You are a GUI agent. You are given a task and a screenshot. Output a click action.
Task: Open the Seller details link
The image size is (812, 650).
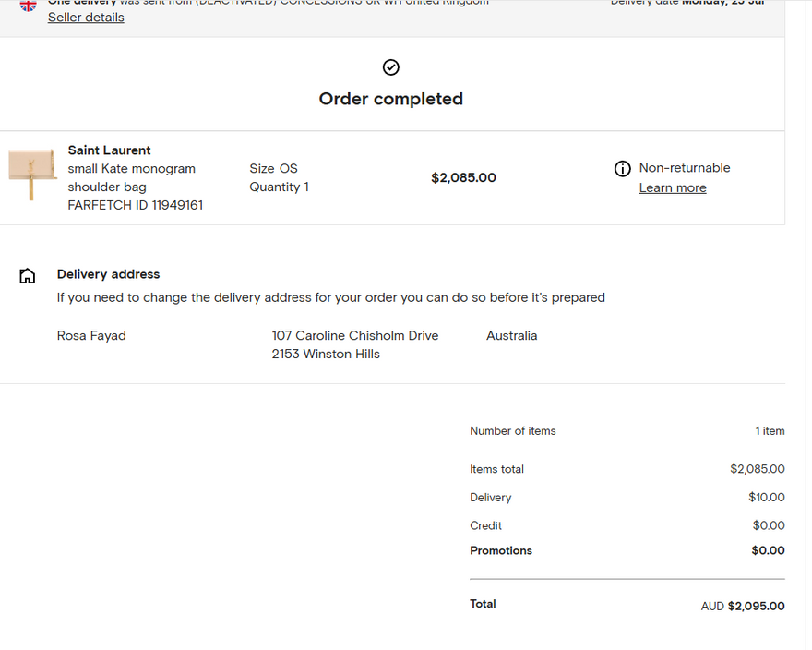click(86, 18)
